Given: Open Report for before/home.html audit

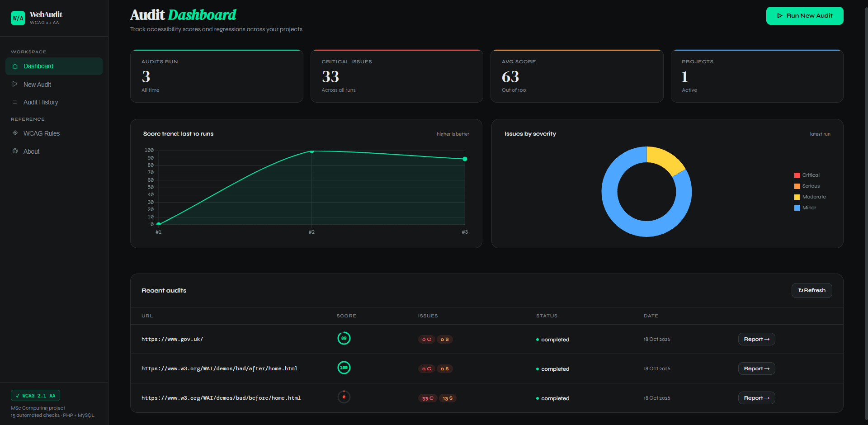Looking at the screenshot, I should [757, 398].
